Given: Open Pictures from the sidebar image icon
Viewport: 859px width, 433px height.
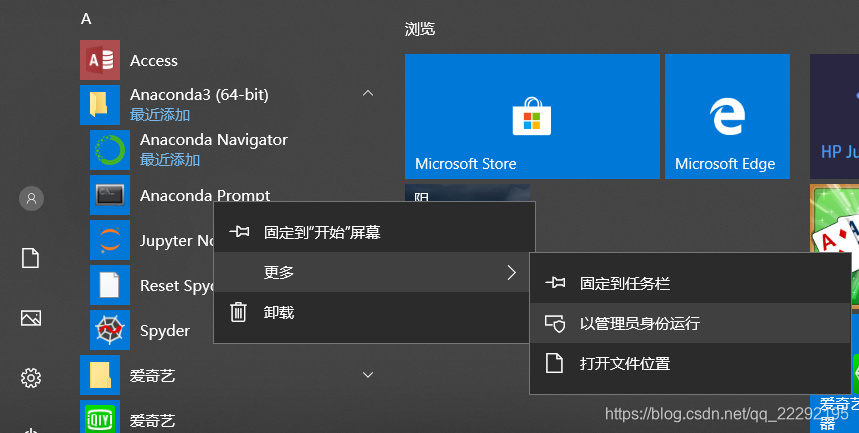Looking at the screenshot, I should click(x=31, y=318).
